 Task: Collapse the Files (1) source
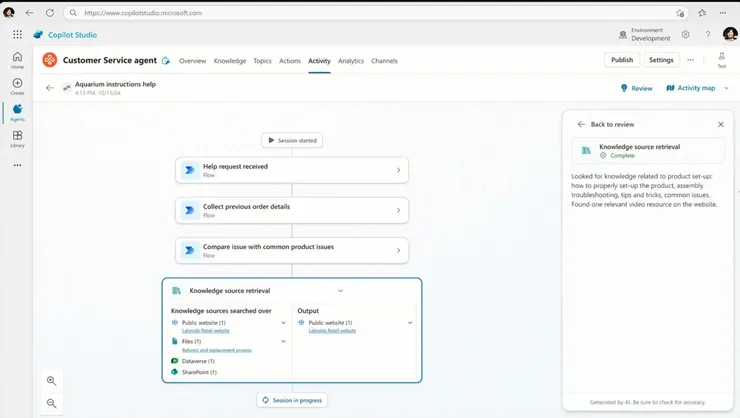(x=283, y=341)
